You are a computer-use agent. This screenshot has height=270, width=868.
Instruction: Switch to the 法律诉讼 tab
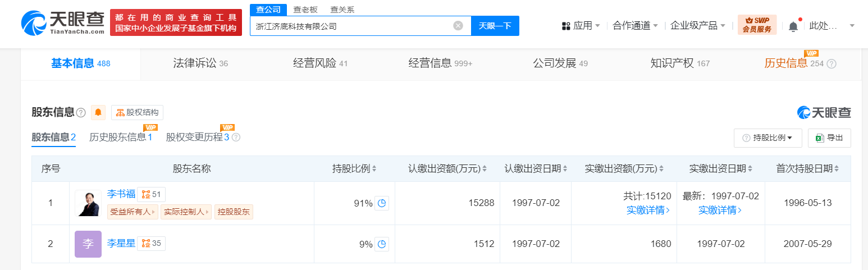pyautogui.click(x=200, y=63)
